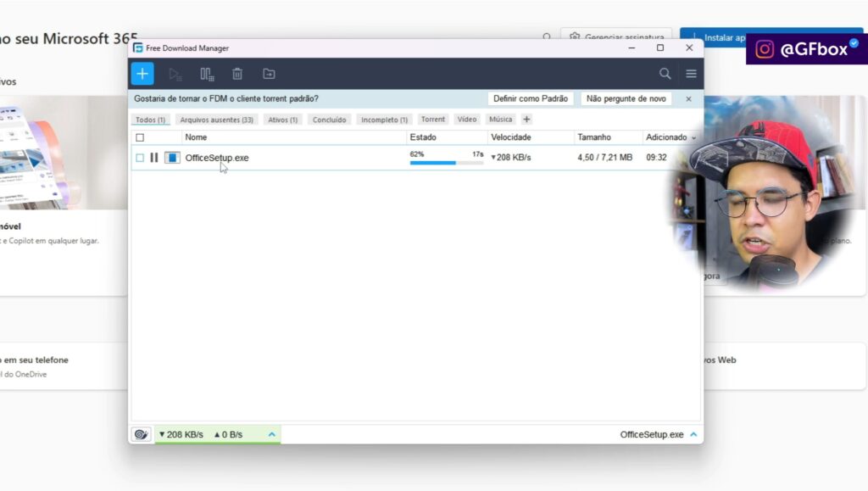
Task: Open the hamburger main menu
Action: coord(691,74)
